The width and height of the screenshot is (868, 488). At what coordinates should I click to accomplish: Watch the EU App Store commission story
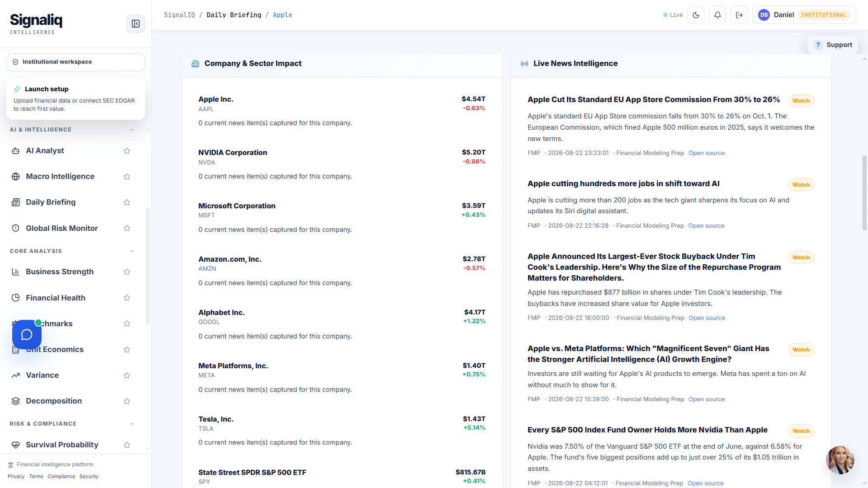coord(801,101)
